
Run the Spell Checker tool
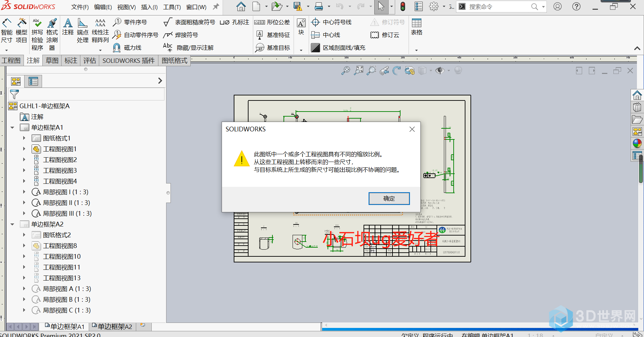coord(37,35)
